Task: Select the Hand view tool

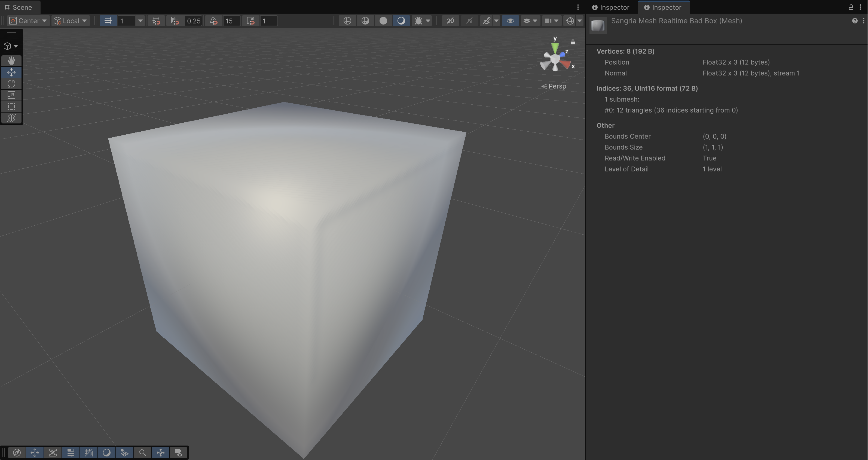Action: (x=11, y=61)
